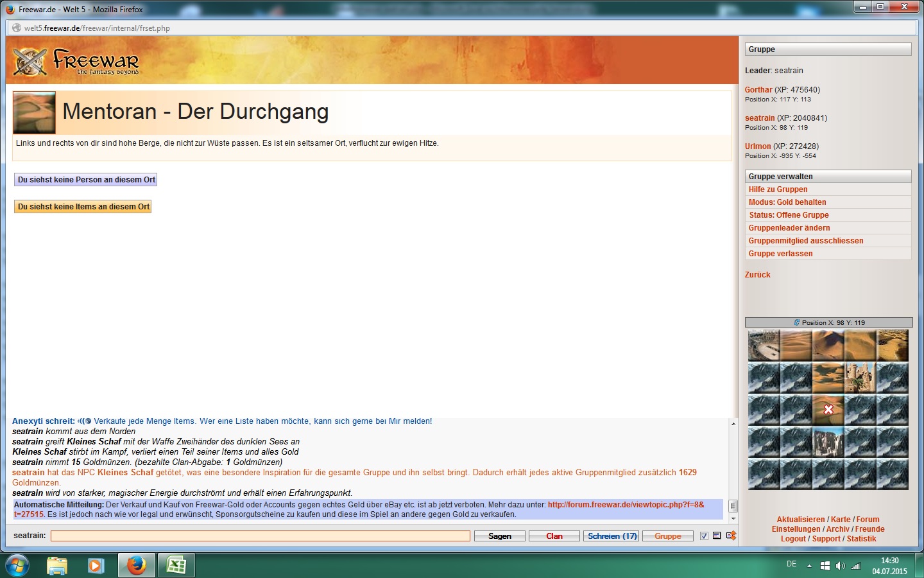This screenshot has width=924, height=578.
Task: Click the red X current-position map tile
Action: (828, 410)
